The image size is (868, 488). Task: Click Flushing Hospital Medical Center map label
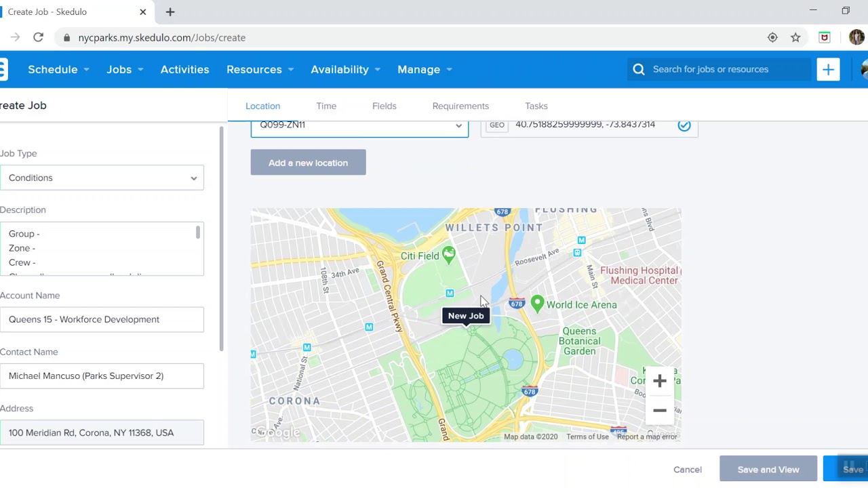(639, 276)
